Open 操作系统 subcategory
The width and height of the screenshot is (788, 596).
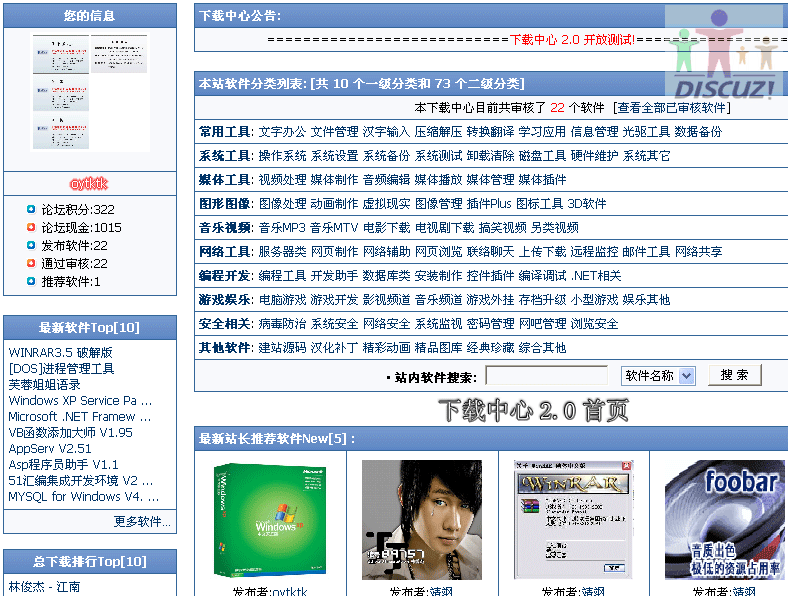[282, 156]
